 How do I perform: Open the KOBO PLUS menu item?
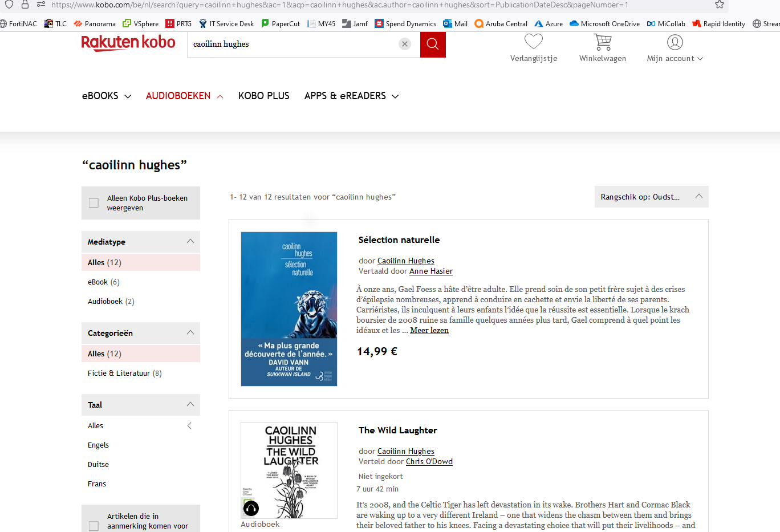264,96
